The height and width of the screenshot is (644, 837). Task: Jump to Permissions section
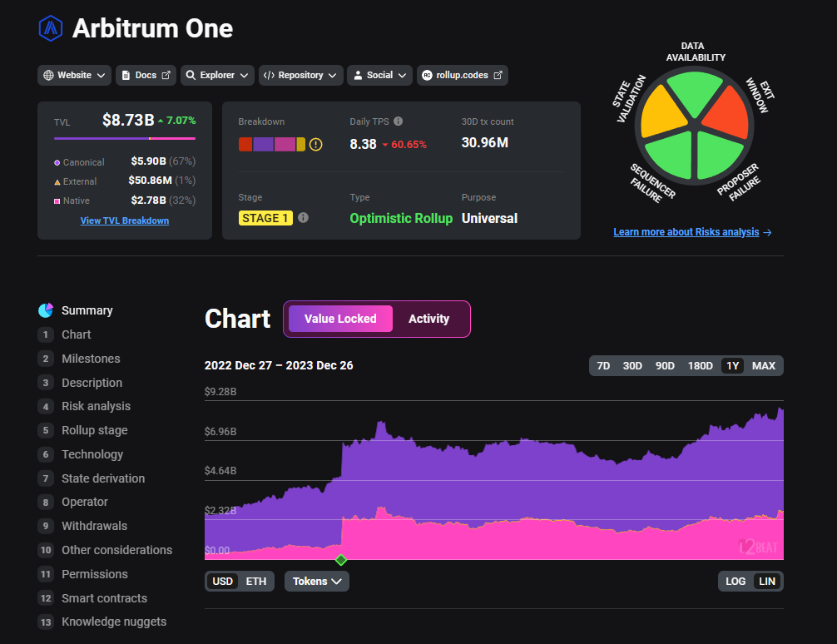95,574
